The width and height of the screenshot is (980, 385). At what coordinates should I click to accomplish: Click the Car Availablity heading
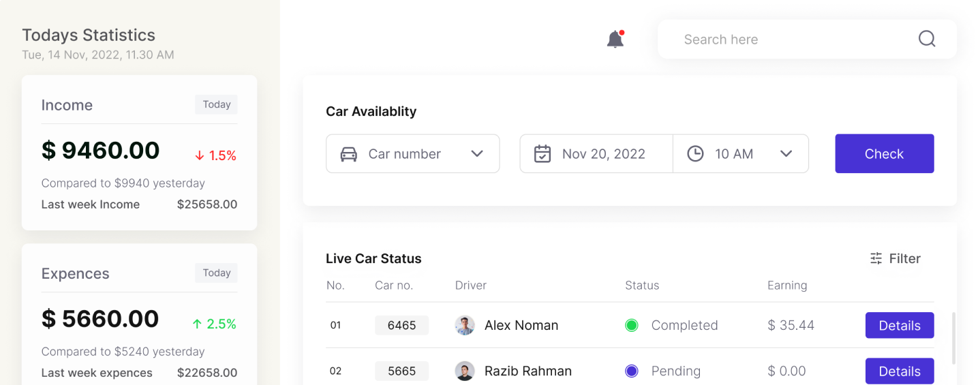[x=371, y=111]
